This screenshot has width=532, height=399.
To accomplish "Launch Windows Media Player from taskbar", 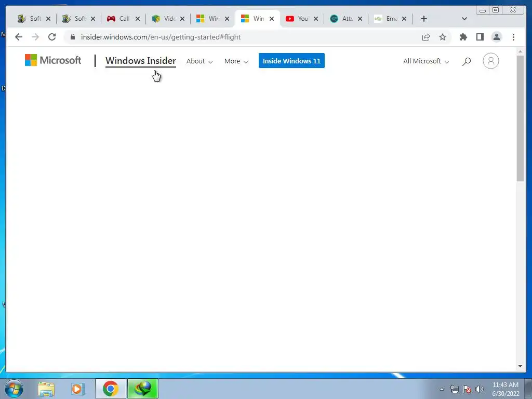I will point(78,389).
